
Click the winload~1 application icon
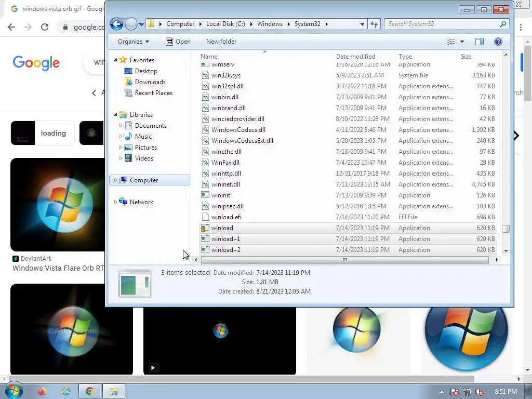(205, 238)
